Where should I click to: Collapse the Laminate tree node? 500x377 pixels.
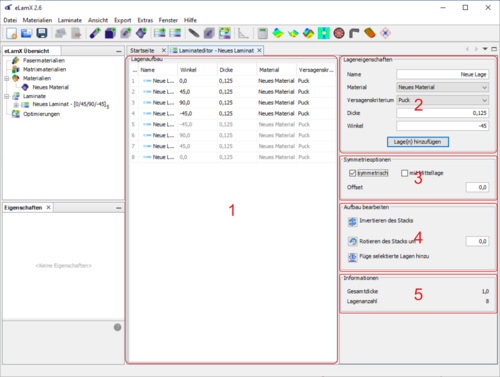click(7, 96)
